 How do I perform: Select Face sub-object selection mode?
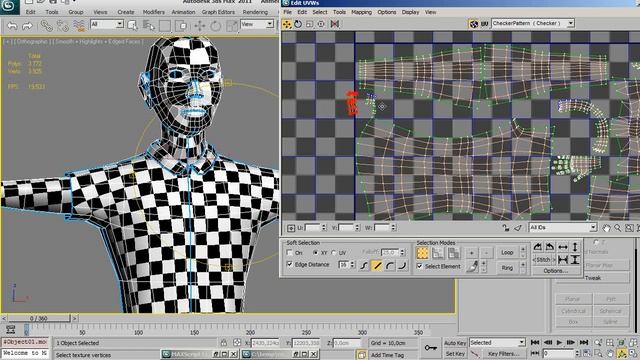(453, 253)
